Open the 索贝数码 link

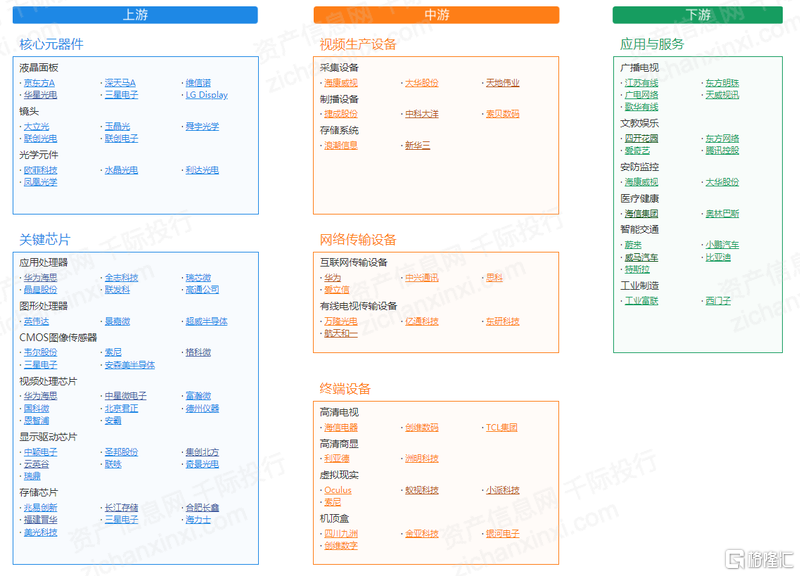point(503,114)
